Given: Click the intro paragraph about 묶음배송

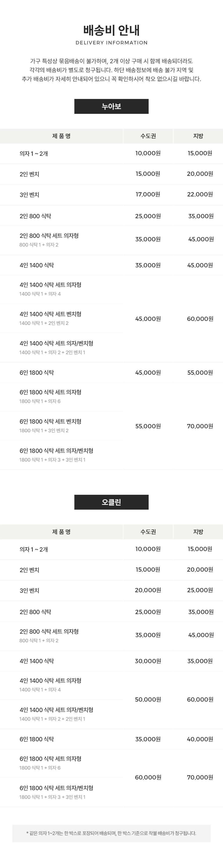Looking at the screenshot, I should (x=111, y=70).
